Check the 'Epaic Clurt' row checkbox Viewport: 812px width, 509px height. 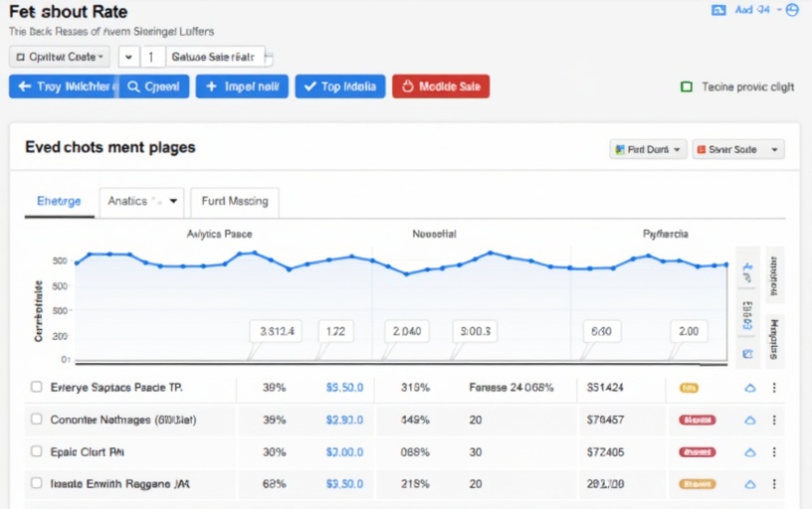point(36,451)
